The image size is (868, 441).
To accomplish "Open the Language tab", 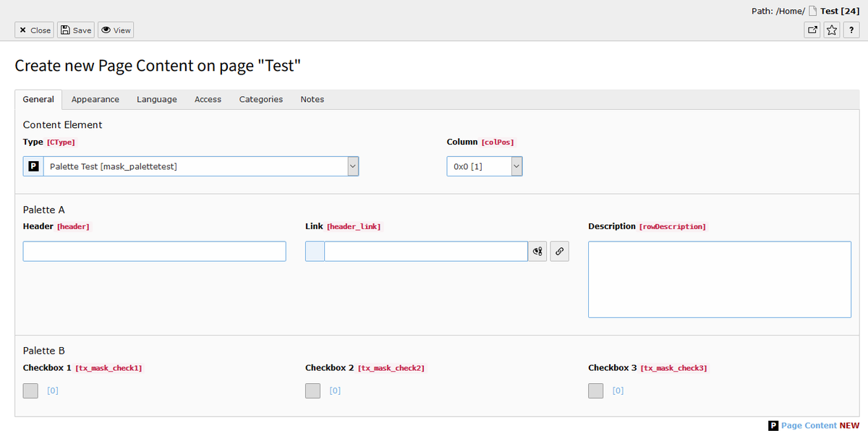I will pyautogui.click(x=157, y=99).
